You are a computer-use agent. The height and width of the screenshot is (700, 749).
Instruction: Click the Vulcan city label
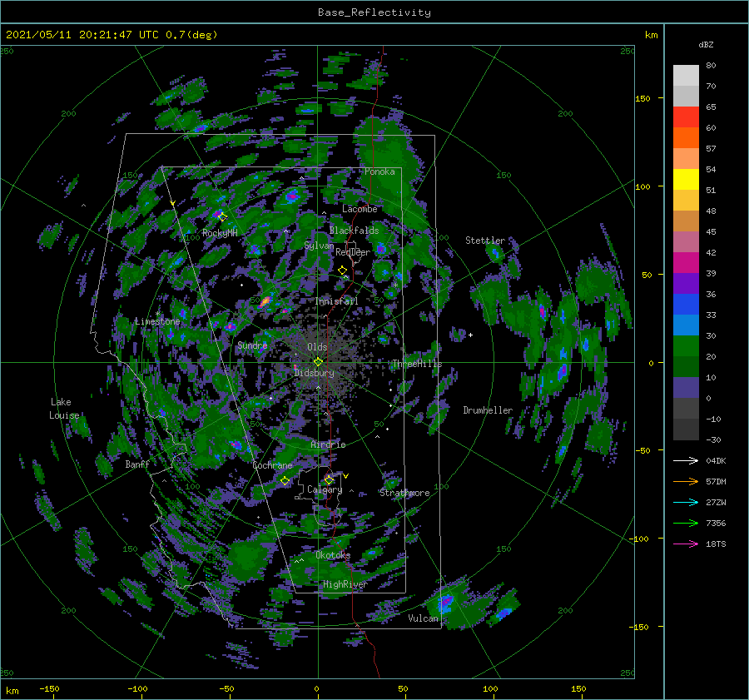click(x=423, y=618)
